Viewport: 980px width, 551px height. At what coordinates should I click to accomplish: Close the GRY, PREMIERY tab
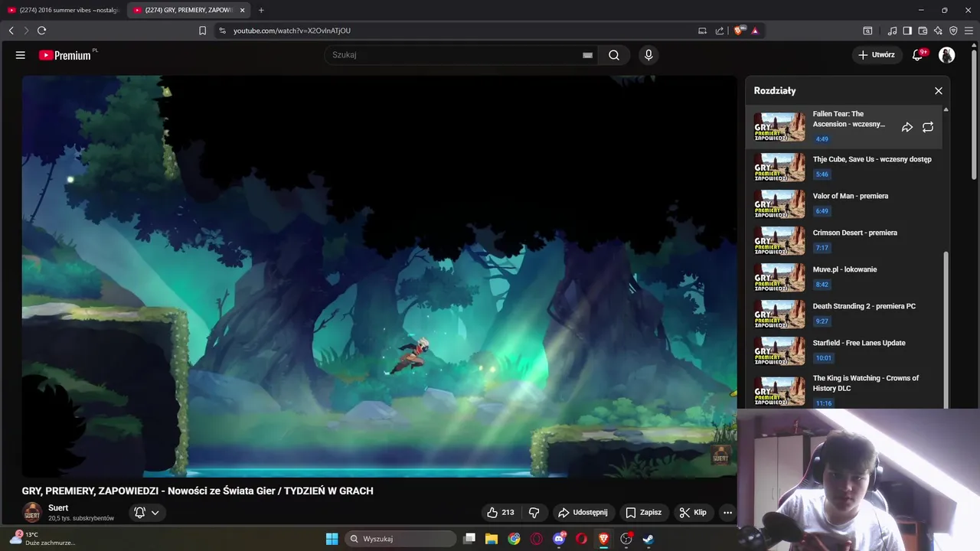coord(242,10)
